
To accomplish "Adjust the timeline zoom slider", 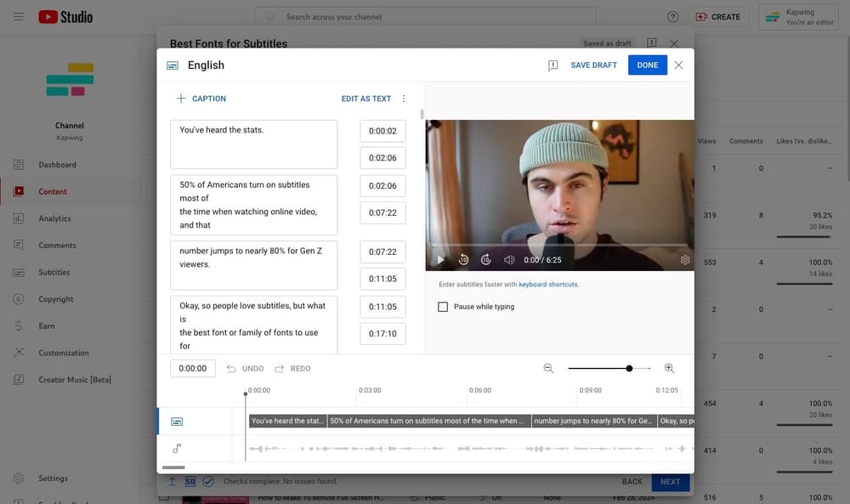I will coord(629,368).
